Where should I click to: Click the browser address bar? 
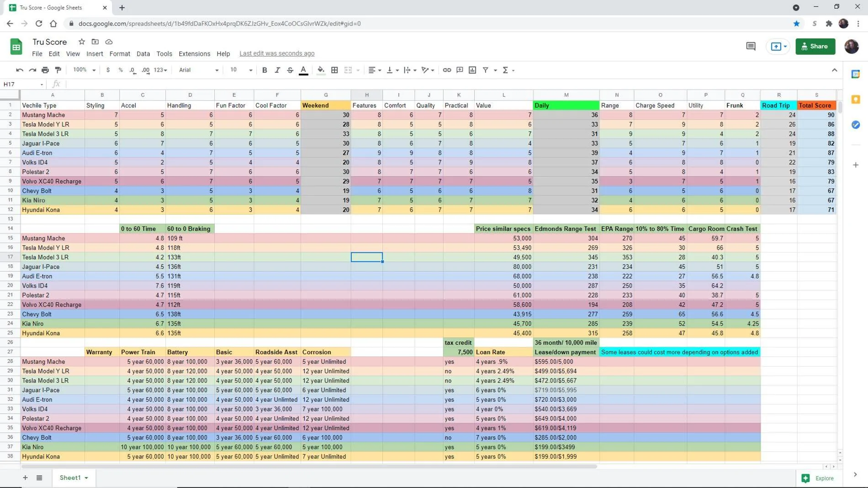429,23
